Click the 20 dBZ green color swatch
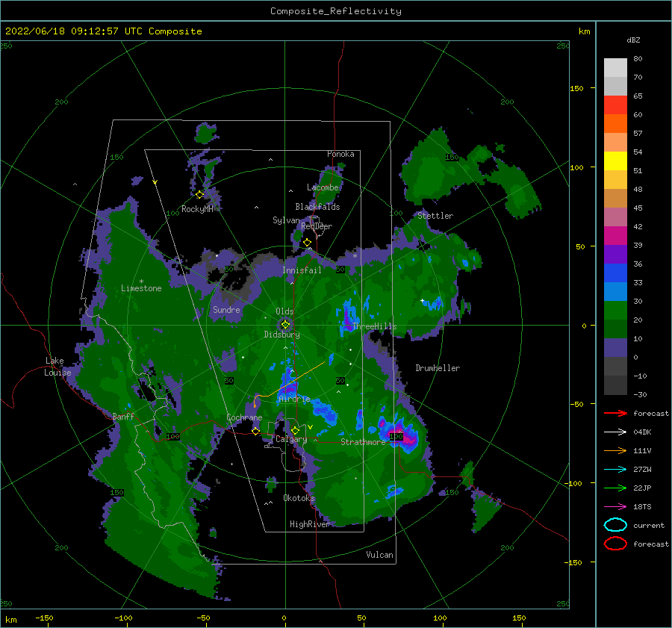The width and height of the screenshot is (672, 628). [615, 311]
